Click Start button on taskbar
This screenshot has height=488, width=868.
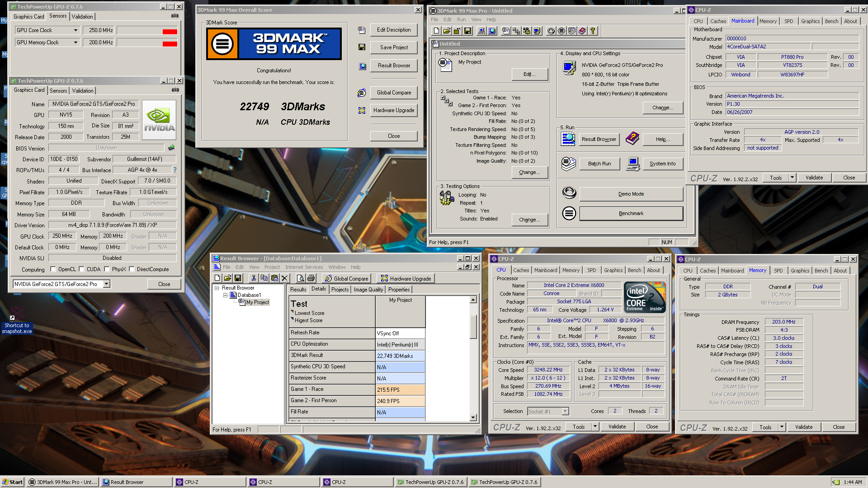click(x=13, y=482)
